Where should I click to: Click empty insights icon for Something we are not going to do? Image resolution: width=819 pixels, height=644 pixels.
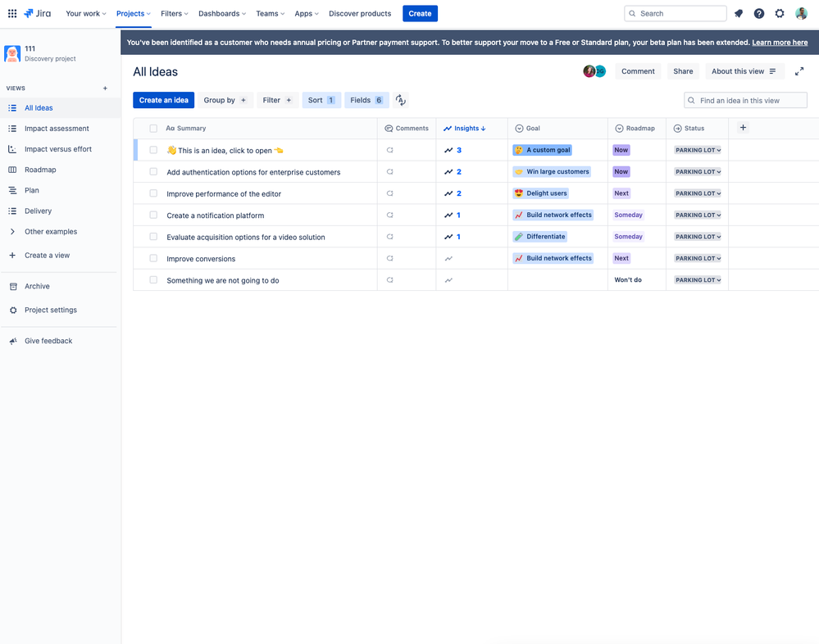[448, 280]
